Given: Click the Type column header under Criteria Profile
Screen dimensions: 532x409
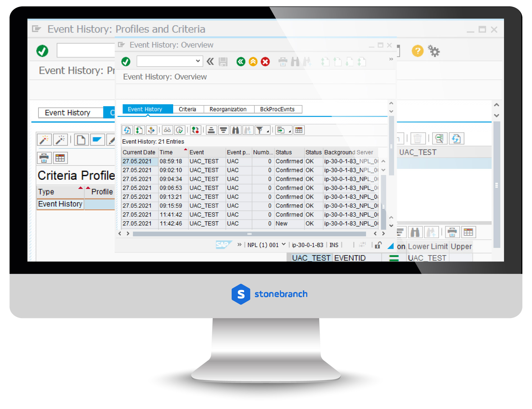Looking at the screenshot, I should point(60,192).
